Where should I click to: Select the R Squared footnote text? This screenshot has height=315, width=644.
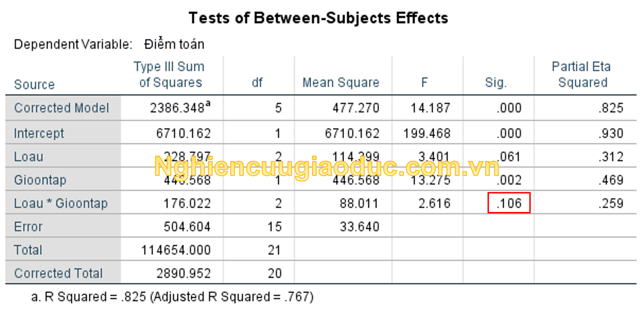click(172, 296)
